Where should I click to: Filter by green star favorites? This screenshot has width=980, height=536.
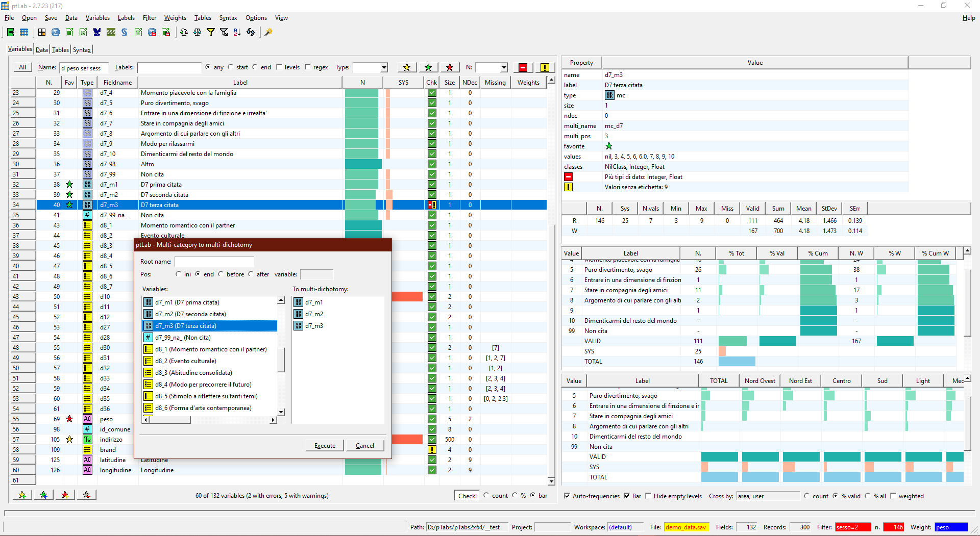[428, 67]
